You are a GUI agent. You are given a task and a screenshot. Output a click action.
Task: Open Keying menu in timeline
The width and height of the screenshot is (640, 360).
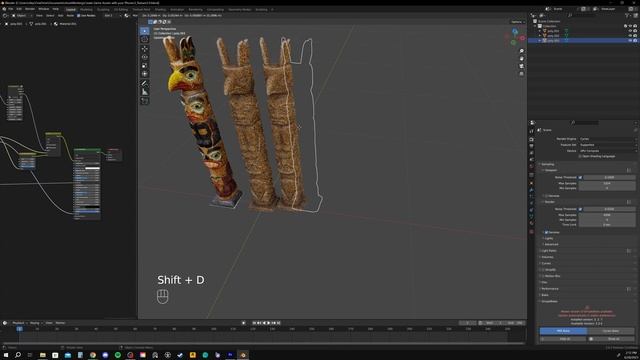point(35,323)
